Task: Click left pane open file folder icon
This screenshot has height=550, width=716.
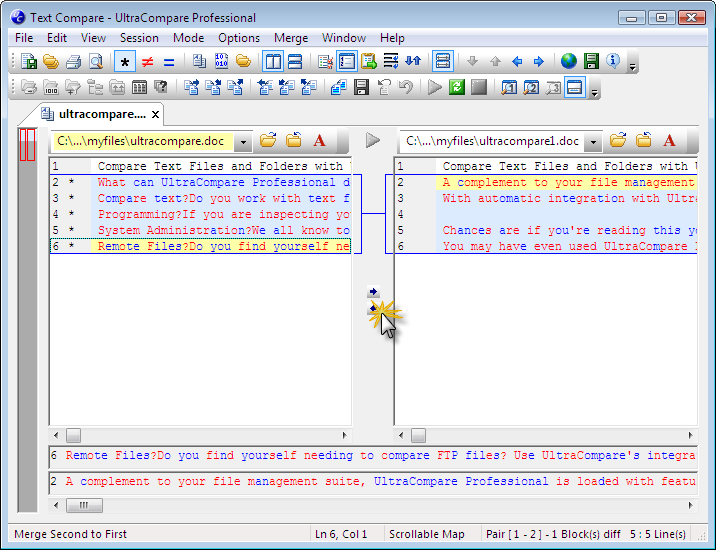Action: pyautogui.click(x=268, y=140)
